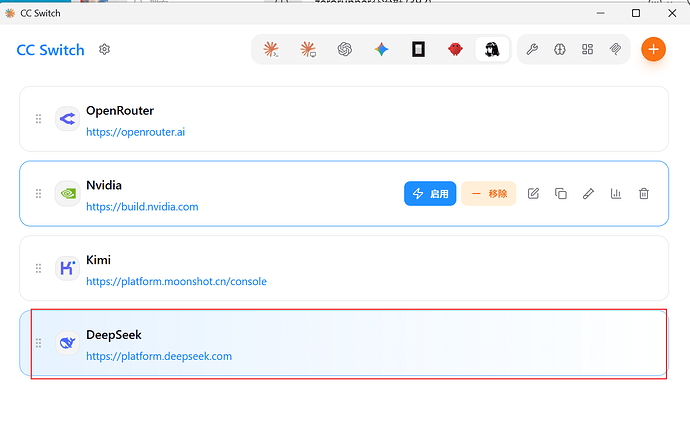Close the CC Switch window

tap(672, 13)
